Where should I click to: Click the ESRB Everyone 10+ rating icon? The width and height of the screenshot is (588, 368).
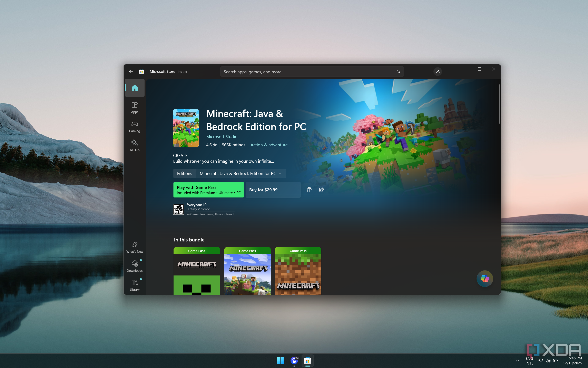click(x=178, y=209)
